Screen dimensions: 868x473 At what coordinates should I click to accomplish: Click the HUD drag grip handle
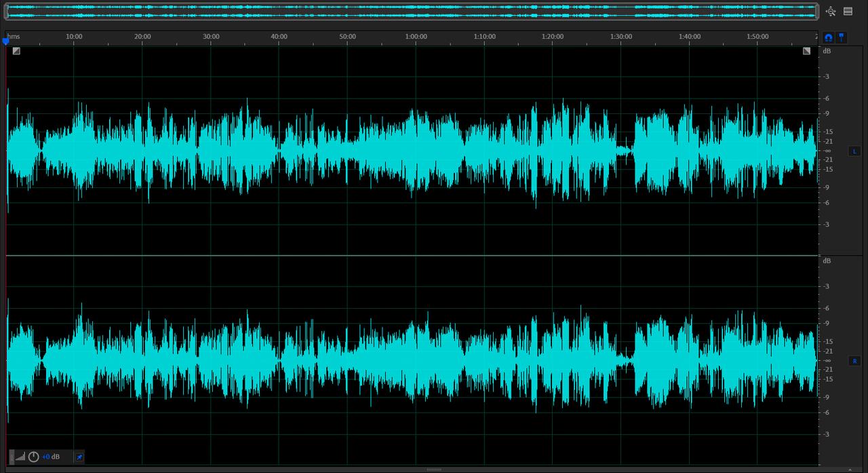click(12, 457)
